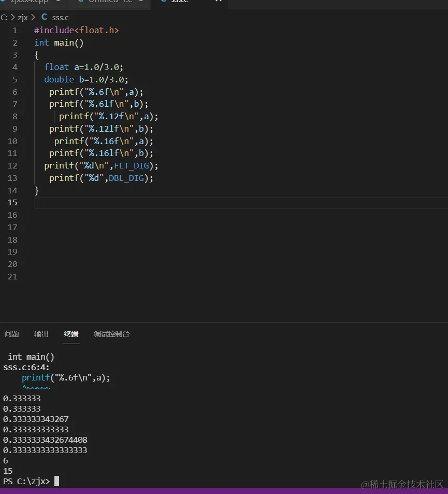Open the 'zjx' breadcrumb folder
448x494 pixels.
point(23,18)
